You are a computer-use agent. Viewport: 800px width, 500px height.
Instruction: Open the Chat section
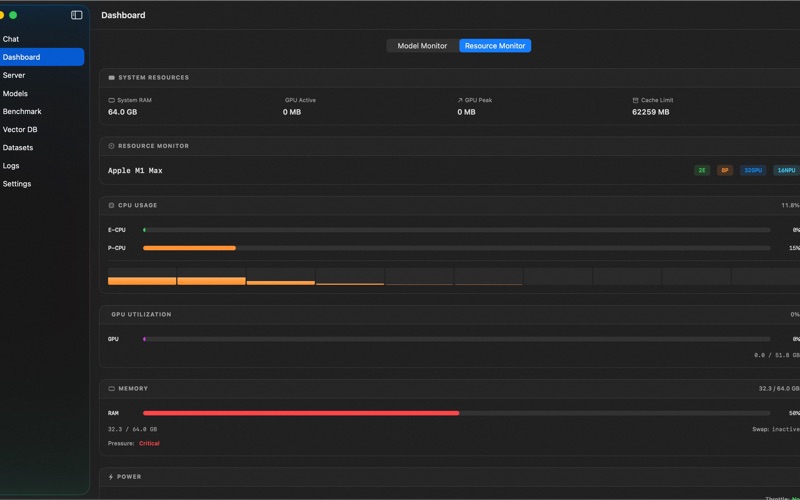(11, 39)
